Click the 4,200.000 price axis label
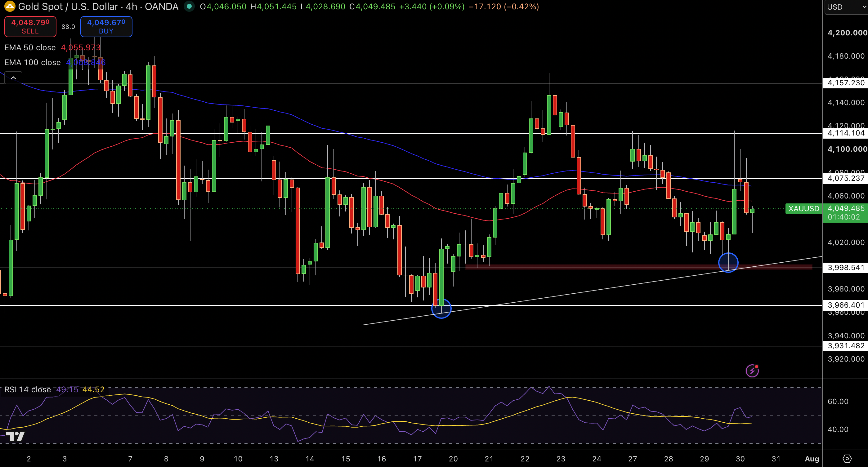 click(847, 33)
